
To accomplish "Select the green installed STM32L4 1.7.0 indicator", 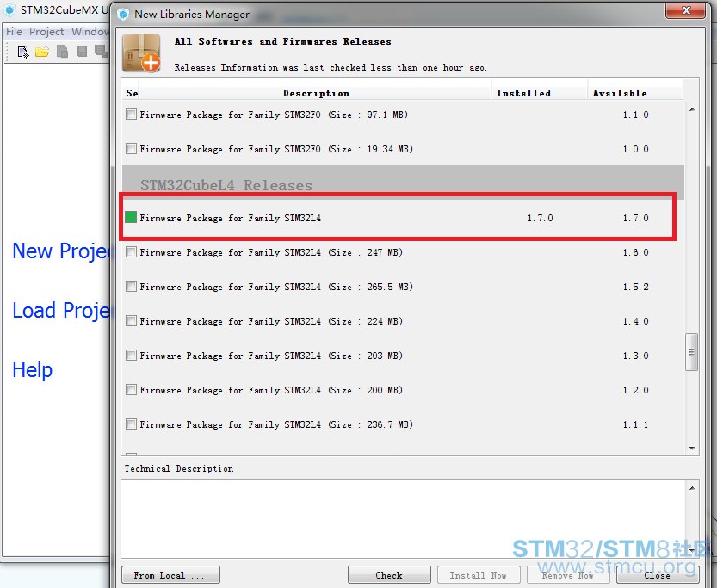I will pyautogui.click(x=131, y=217).
